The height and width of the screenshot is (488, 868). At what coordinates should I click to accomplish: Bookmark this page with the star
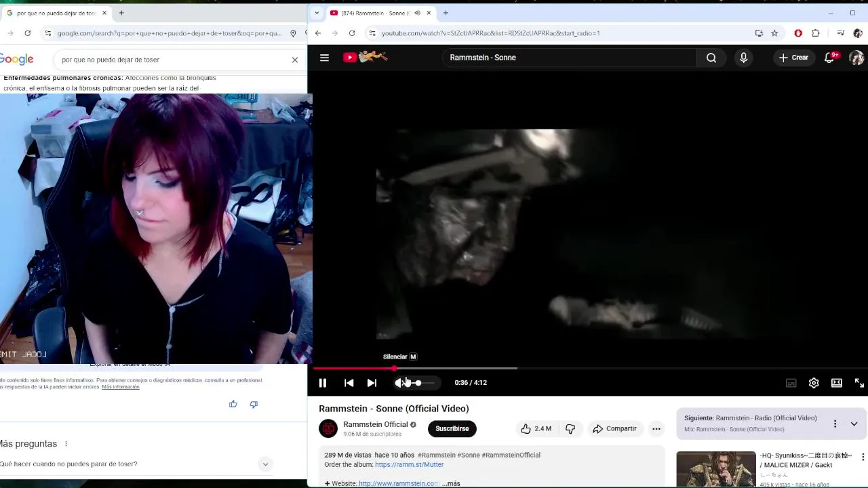(774, 33)
